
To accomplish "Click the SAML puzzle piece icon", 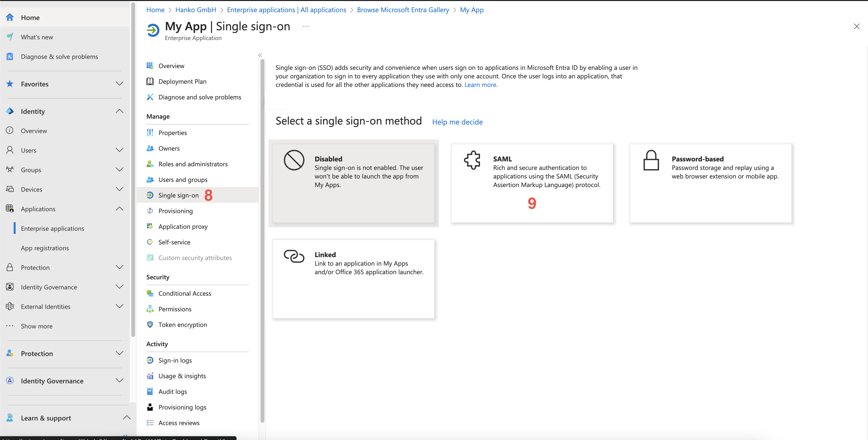I will pos(472,160).
